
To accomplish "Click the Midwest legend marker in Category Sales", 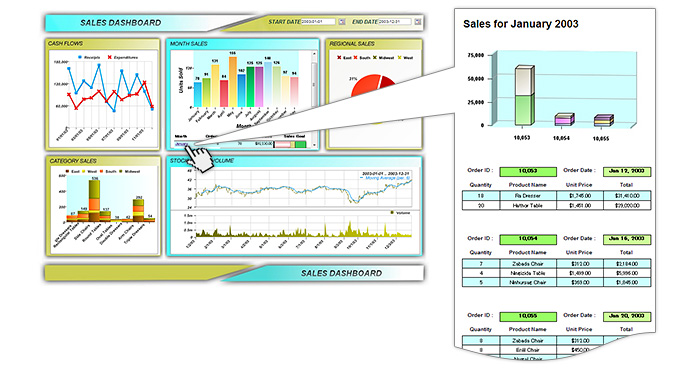I will click(121, 171).
